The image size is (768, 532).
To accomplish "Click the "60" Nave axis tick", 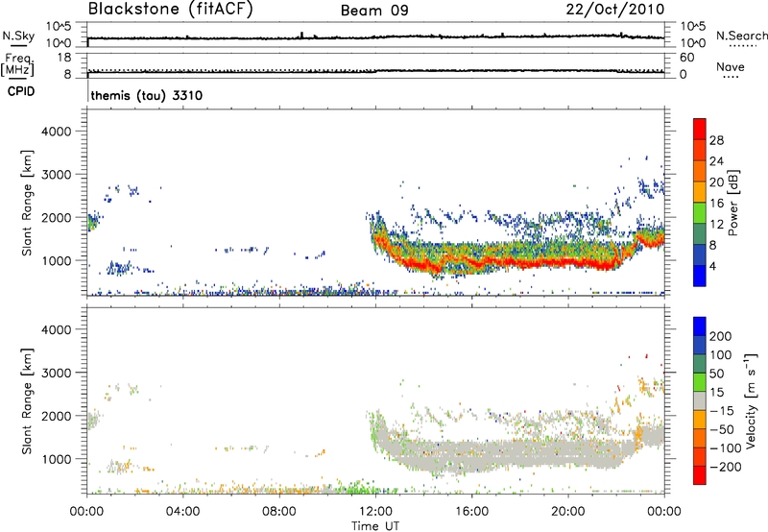I will [x=686, y=58].
